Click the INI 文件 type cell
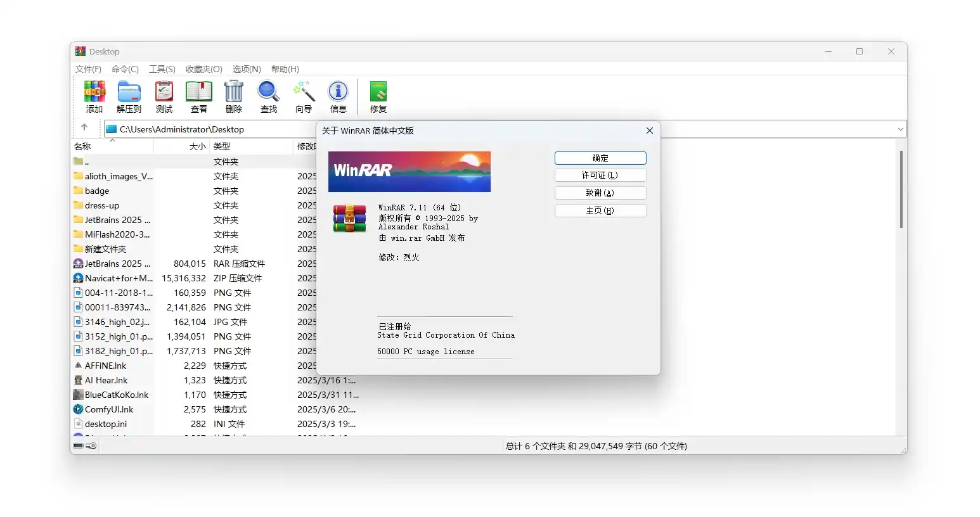The image size is (980, 517). point(229,424)
